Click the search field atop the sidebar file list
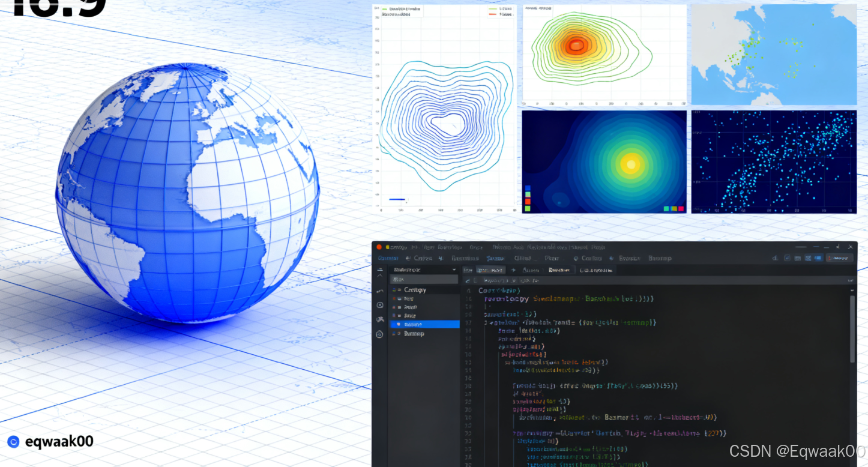This screenshot has width=868, height=467. click(x=424, y=280)
